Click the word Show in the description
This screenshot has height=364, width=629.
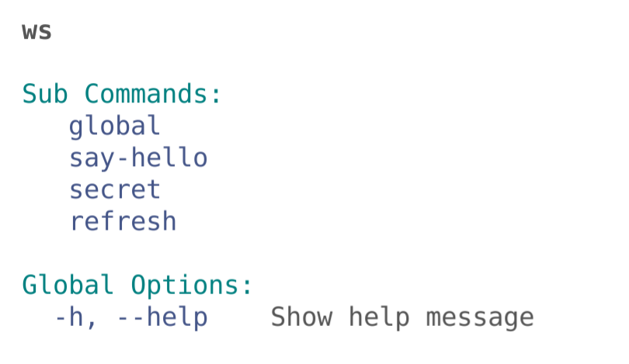(301, 317)
